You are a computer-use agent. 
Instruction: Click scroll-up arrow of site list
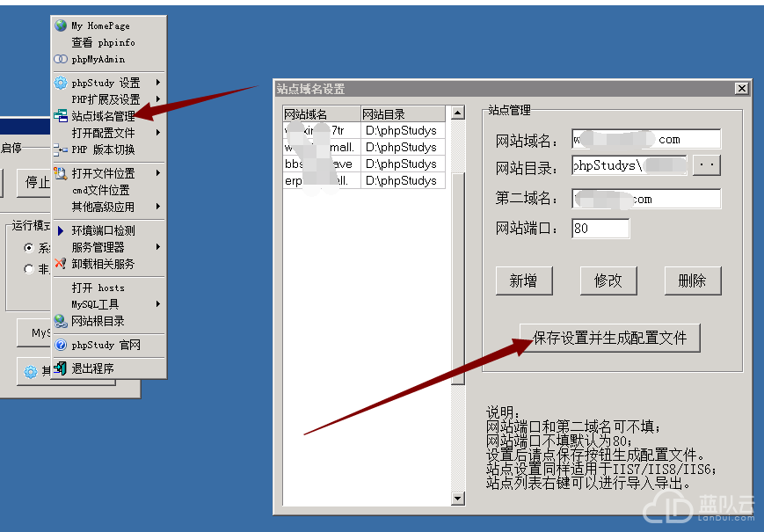(x=457, y=113)
